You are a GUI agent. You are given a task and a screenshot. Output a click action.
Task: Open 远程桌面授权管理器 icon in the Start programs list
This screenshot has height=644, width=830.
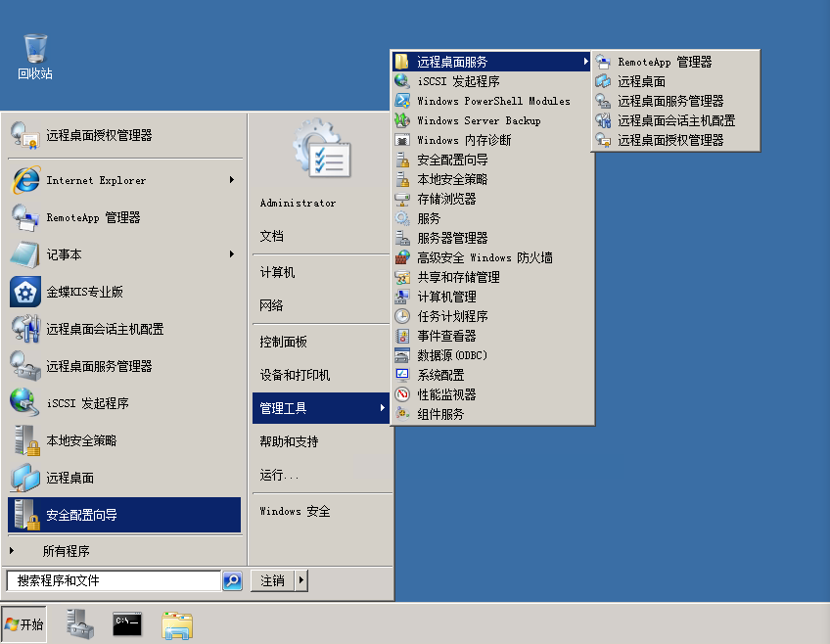tap(24, 135)
